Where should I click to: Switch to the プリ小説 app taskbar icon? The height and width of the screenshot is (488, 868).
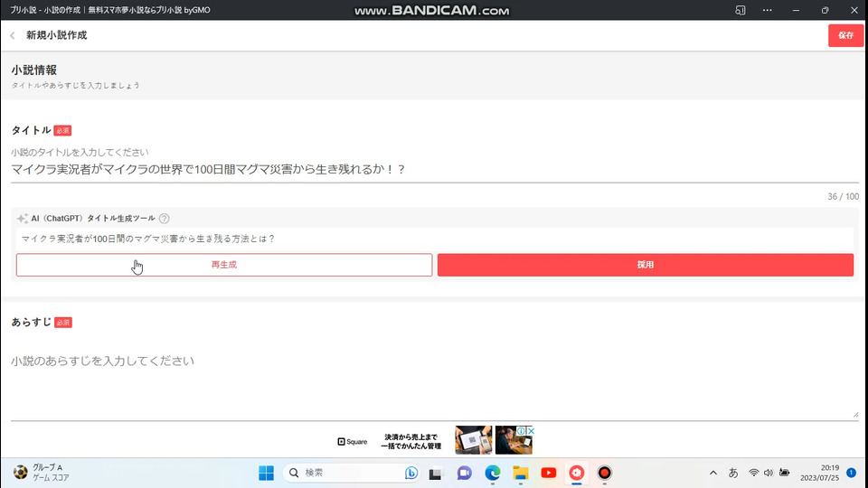point(576,473)
